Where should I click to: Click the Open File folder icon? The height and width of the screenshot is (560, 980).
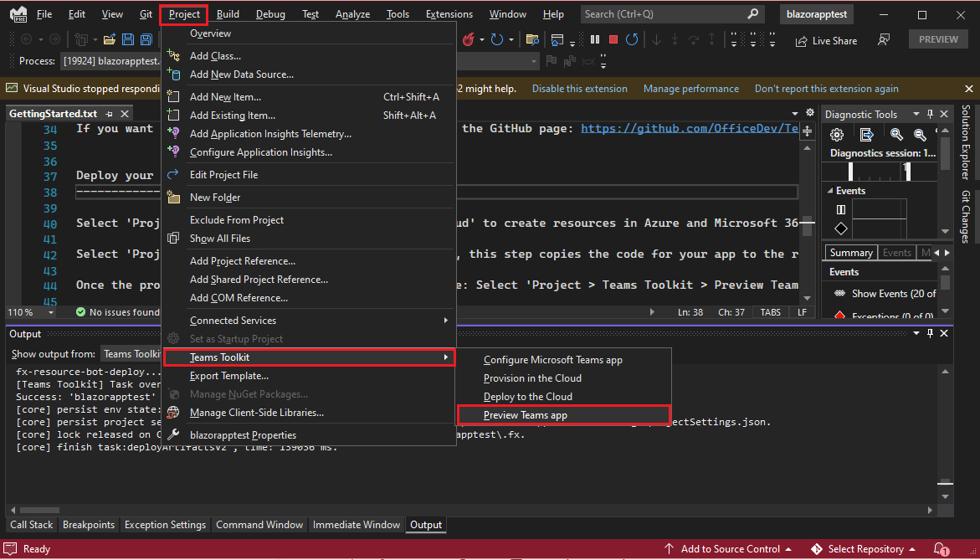pos(110,40)
